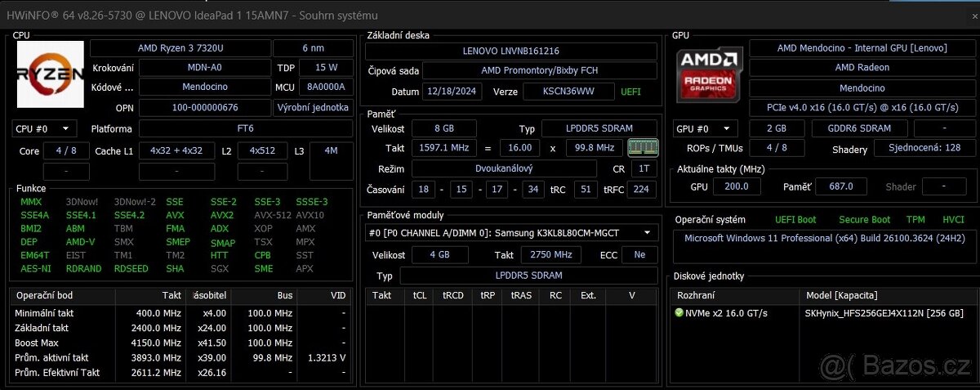Click the BIOS version KSCN36WW
980x390 pixels.
pyautogui.click(x=568, y=92)
